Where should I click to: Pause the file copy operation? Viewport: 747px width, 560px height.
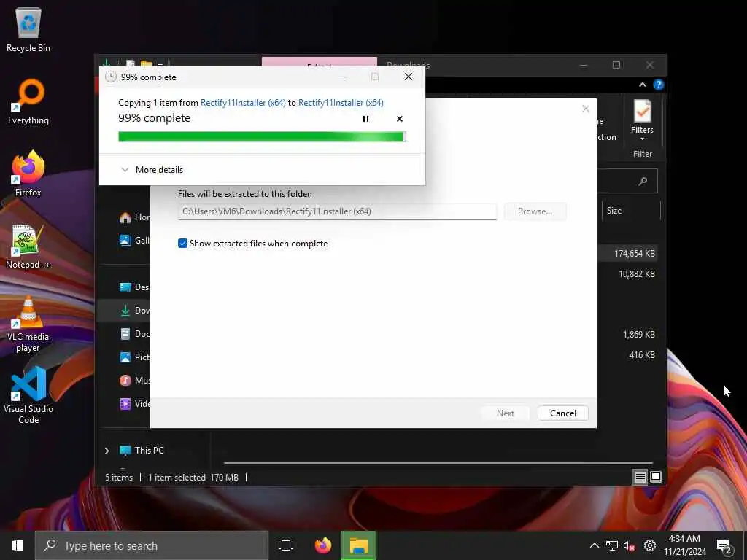[x=365, y=119]
